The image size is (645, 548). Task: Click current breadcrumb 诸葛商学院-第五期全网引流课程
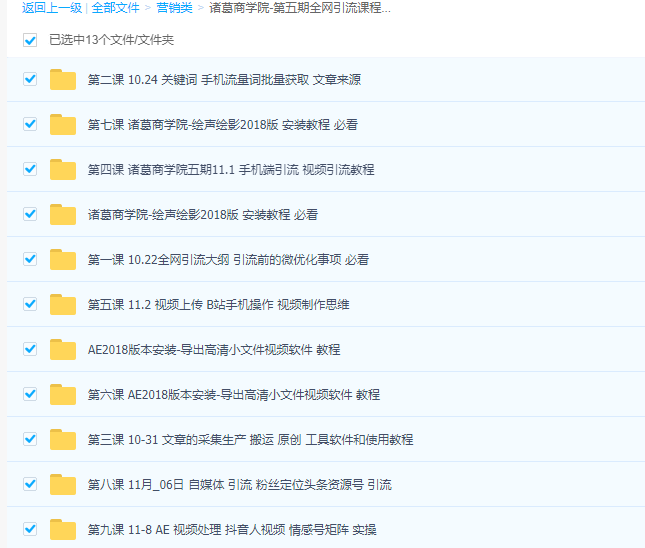tap(300, 8)
